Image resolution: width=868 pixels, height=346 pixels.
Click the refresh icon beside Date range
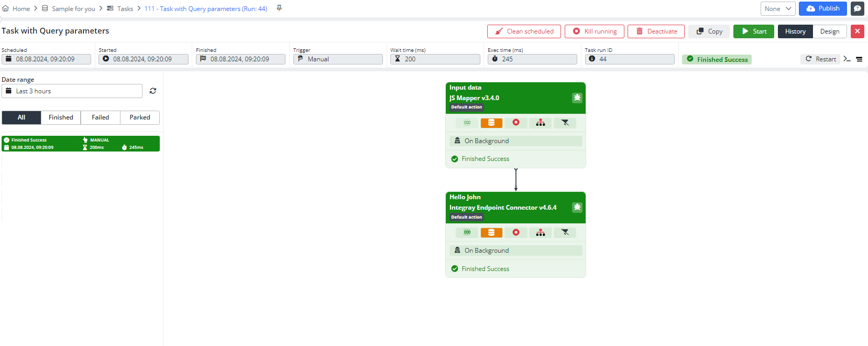(153, 91)
